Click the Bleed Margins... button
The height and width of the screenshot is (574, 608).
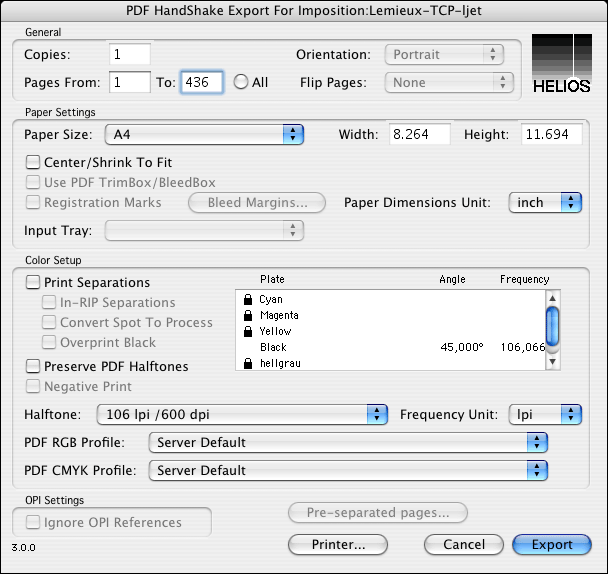click(257, 202)
